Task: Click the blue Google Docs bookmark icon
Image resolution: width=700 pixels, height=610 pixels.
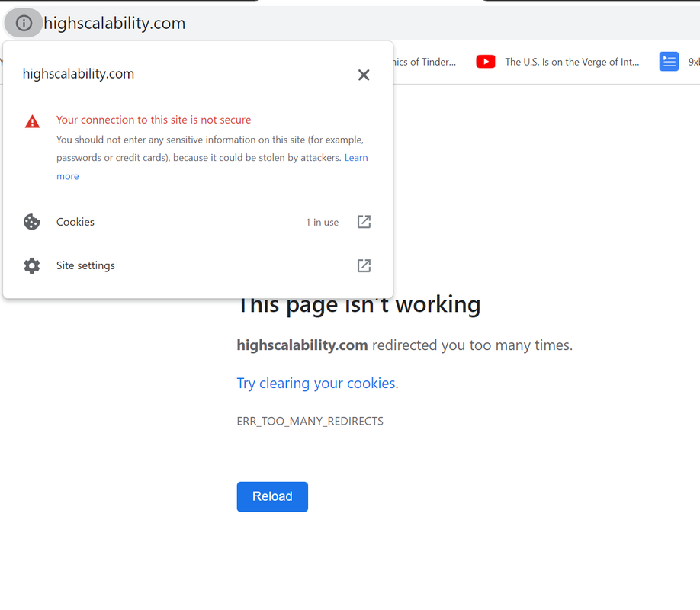Action: point(669,62)
